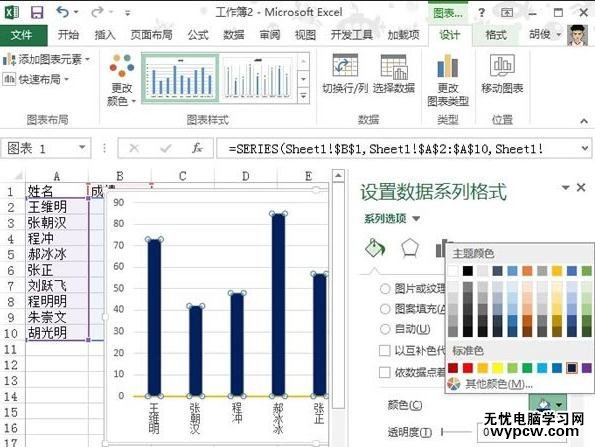Viewport: 595px width, 447px height.
Task: Switch to the Insert ribbon tab
Action: 105,35
